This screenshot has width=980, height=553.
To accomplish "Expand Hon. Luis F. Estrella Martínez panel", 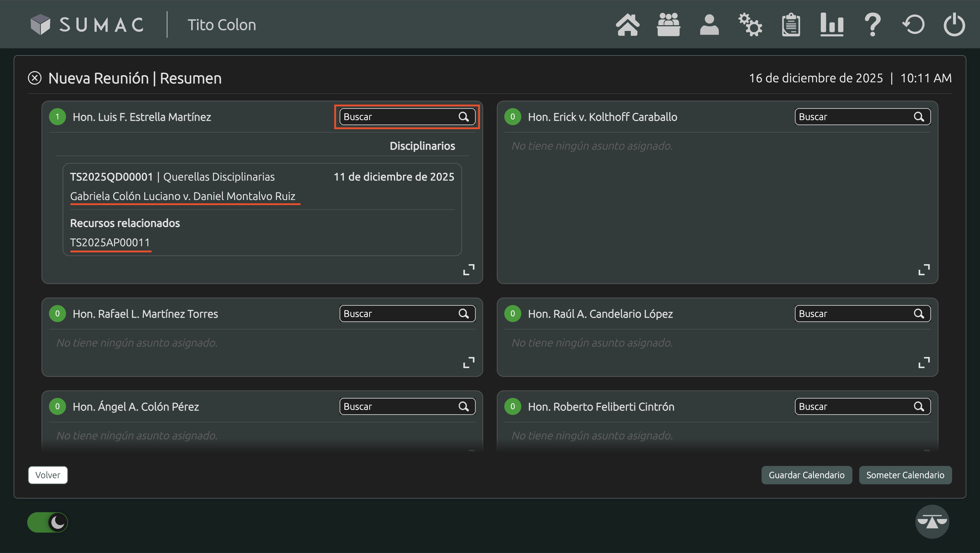I will [x=469, y=270].
